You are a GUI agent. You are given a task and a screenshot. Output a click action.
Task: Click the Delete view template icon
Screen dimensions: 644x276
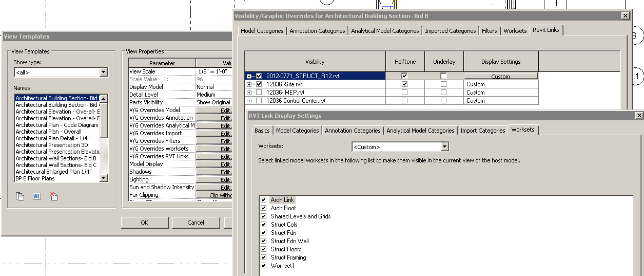53,196
